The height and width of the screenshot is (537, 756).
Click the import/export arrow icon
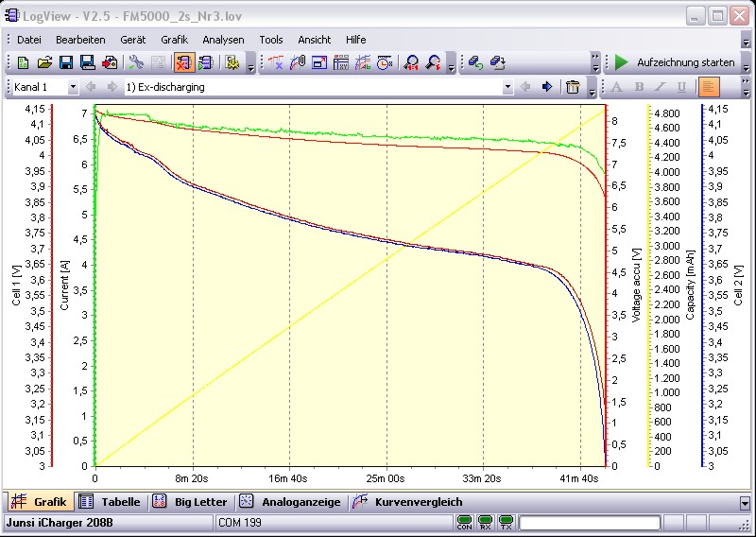110,62
